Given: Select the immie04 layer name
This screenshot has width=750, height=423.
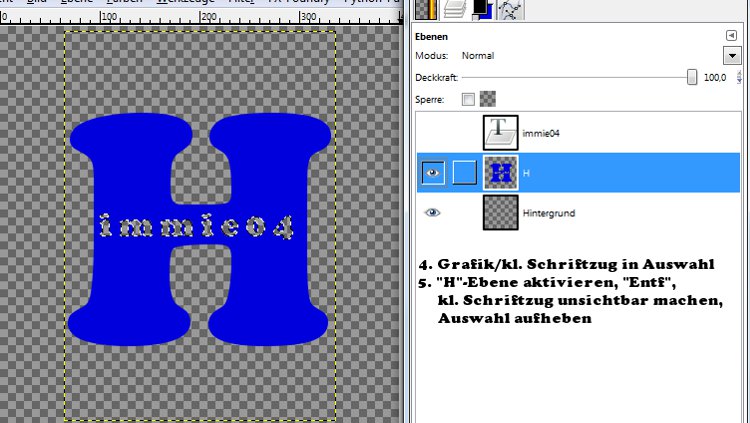Looking at the screenshot, I should (541, 134).
